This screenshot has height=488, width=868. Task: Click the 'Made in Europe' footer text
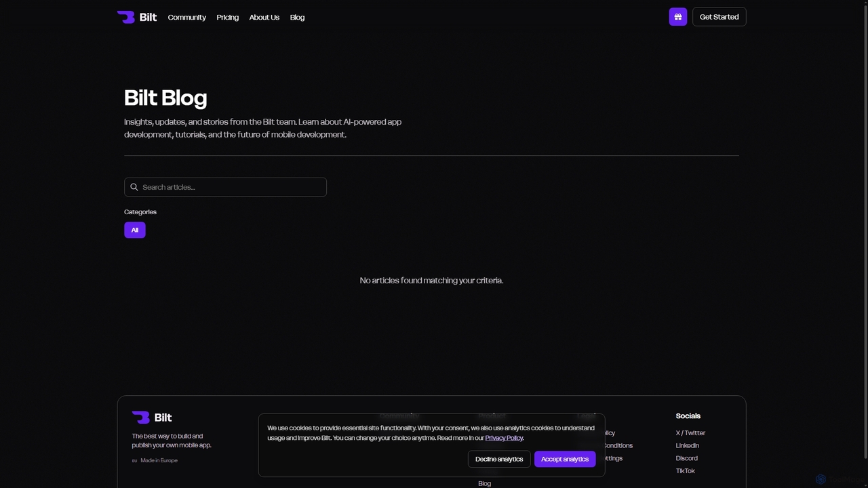tap(159, 460)
